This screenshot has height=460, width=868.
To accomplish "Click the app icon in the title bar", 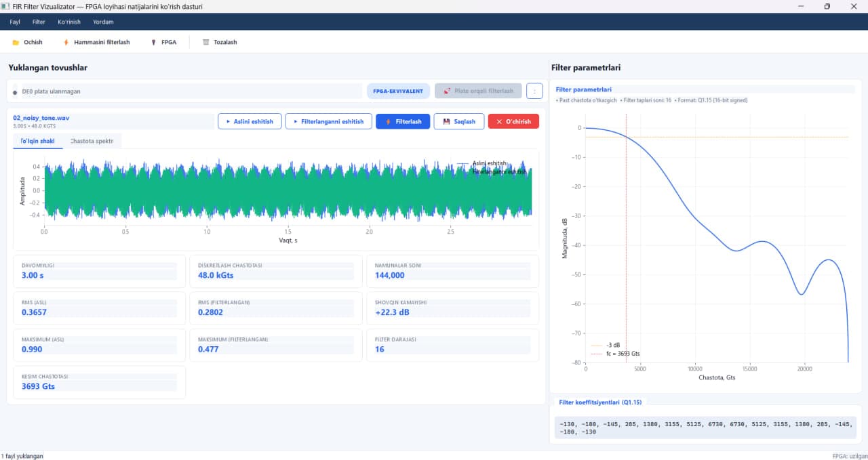I will pos(5,6).
